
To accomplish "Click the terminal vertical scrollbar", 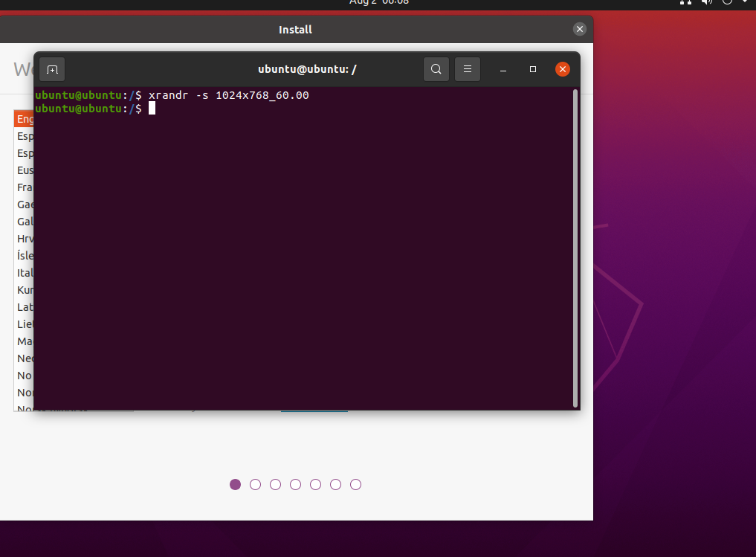I will click(575, 248).
